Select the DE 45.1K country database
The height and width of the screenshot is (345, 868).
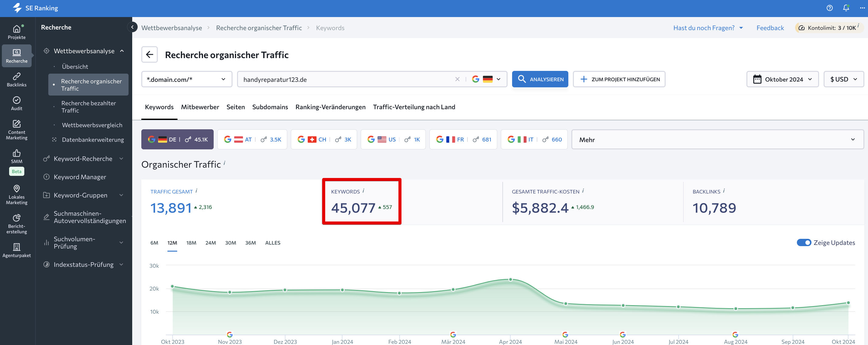coord(177,139)
